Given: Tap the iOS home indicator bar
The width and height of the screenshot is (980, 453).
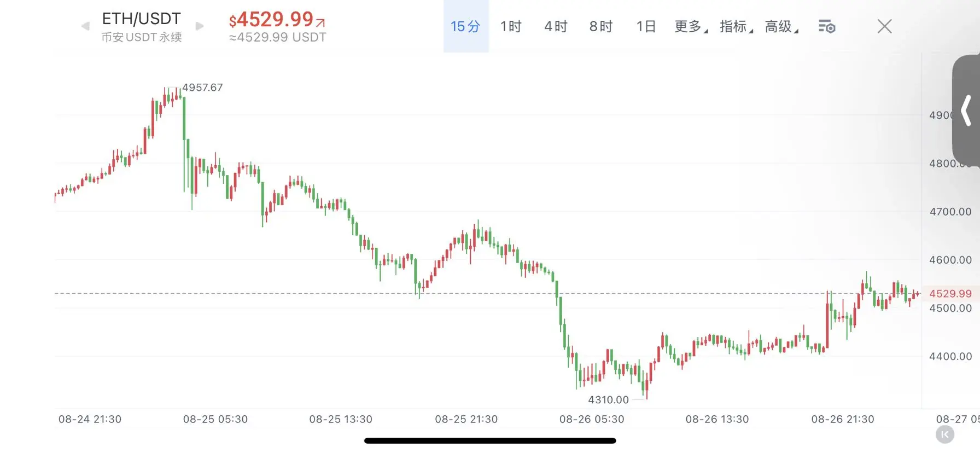Looking at the screenshot, I should 490,440.
